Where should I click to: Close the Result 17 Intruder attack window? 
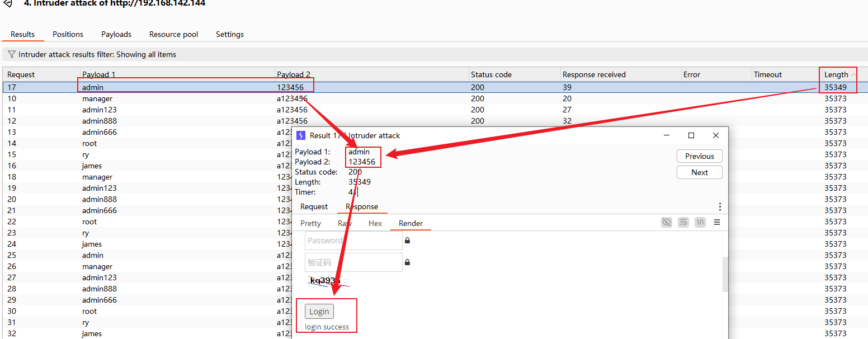point(716,135)
